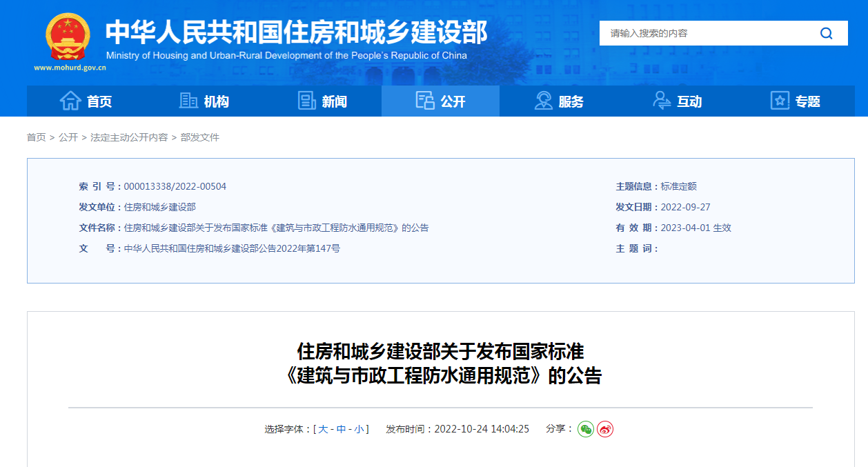Click 首页 in the breadcrumb
This screenshot has height=467, width=868.
36,137
